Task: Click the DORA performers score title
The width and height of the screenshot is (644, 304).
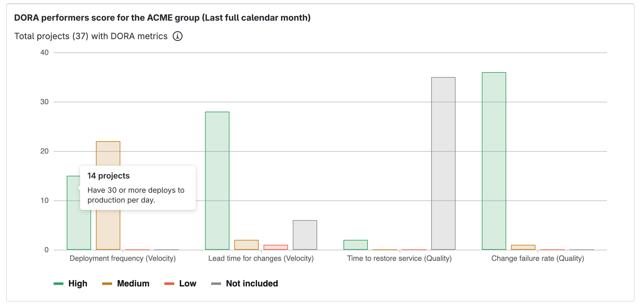Action: (x=162, y=18)
